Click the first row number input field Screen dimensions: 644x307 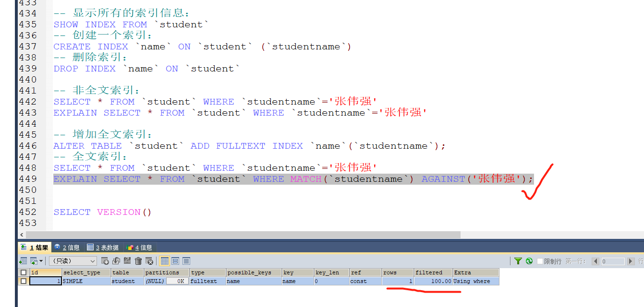click(613, 261)
